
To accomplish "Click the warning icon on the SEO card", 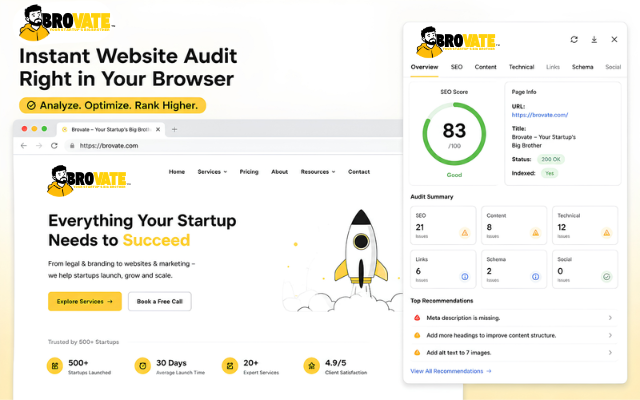I will [x=464, y=233].
